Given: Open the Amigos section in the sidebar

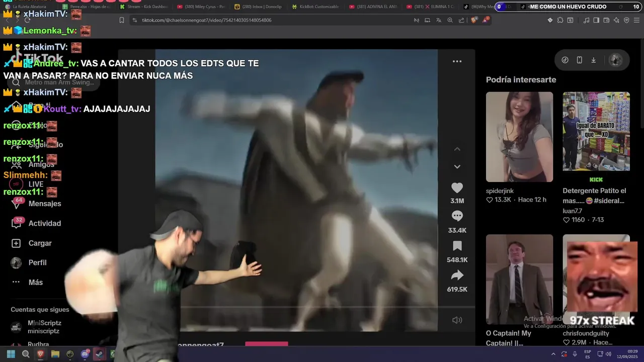Looking at the screenshot, I should click(x=33, y=164).
